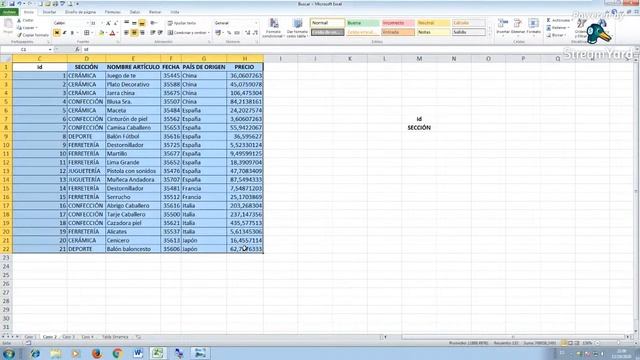Align text to the right

142,33
